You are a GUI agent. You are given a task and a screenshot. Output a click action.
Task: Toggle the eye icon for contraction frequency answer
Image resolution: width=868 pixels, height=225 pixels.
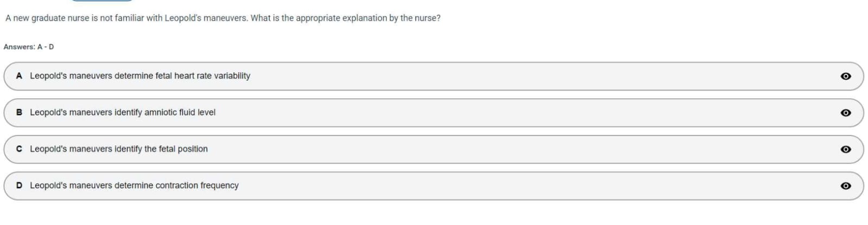tap(845, 185)
